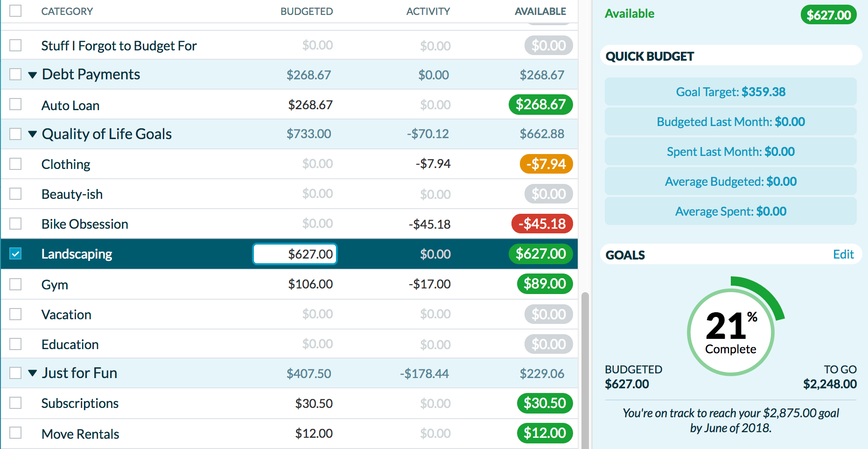Click the green $268.67 Auto Loan available pill
Screen dimensions: 868x449
pos(540,105)
